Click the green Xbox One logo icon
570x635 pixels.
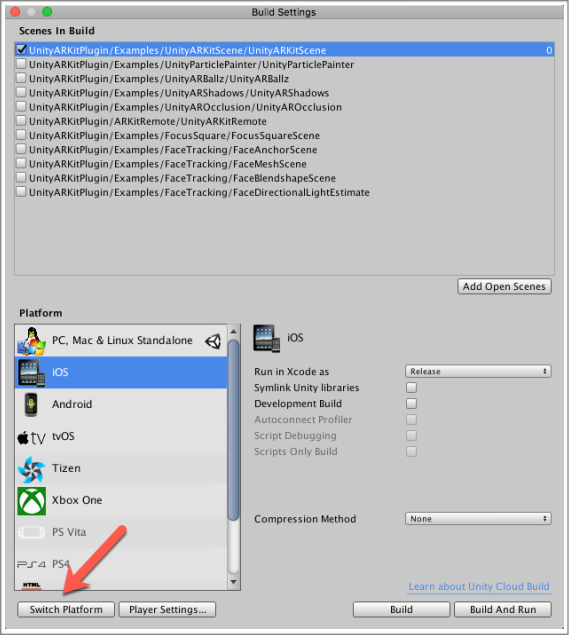click(31, 501)
